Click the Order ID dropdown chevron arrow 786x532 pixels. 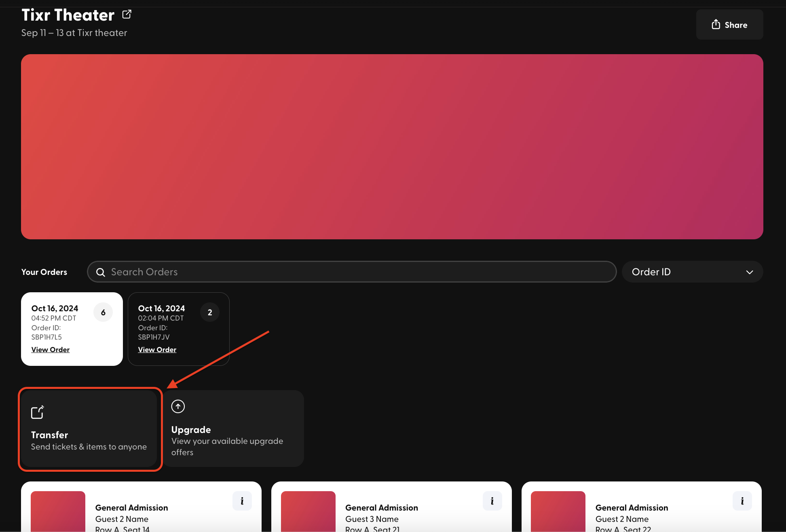point(749,272)
